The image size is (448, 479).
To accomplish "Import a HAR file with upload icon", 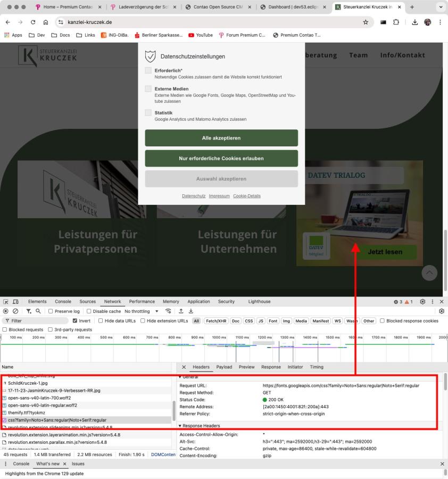I will point(181,311).
